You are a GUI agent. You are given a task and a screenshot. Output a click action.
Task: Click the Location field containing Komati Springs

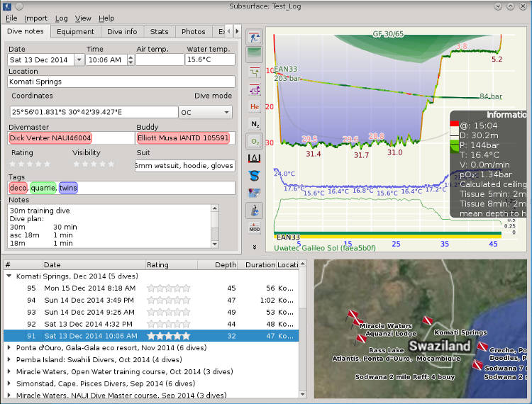[x=121, y=82]
